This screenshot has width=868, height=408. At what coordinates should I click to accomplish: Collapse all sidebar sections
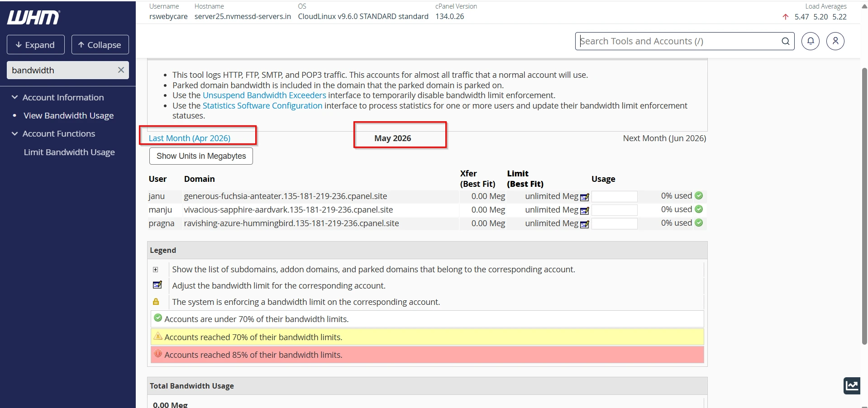(x=100, y=44)
